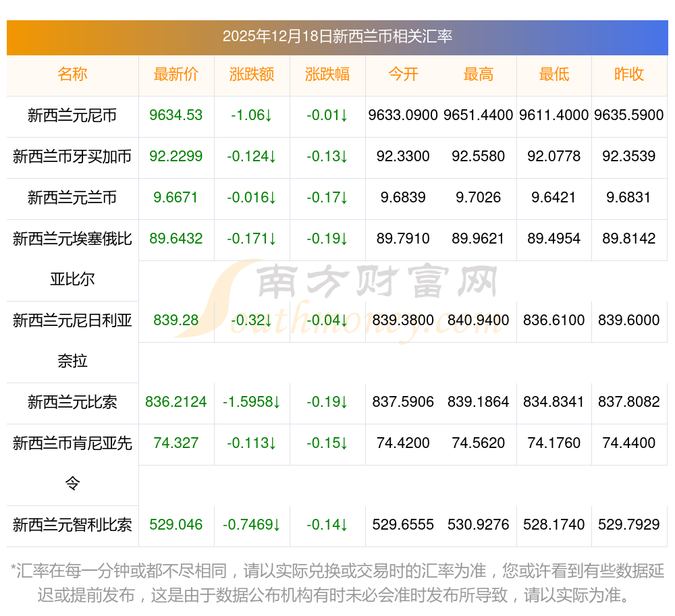Click low value 74.1760
The image size is (675, 616).
click(x=554, y=442)
